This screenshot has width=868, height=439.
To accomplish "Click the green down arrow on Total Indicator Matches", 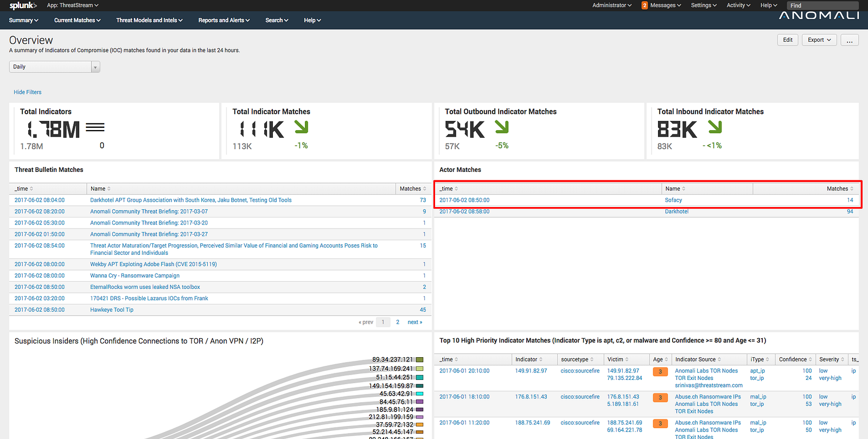I will pos(301,127).
